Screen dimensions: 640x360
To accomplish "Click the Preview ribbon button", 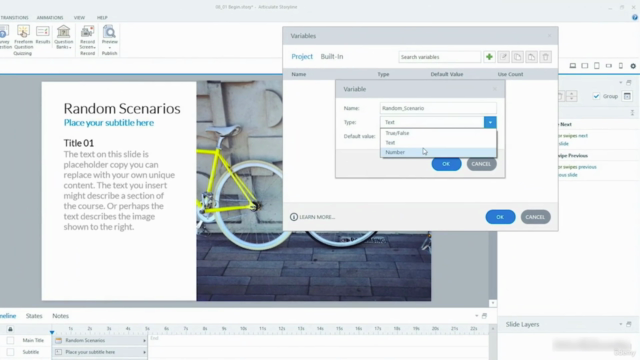I will [109, 37].
